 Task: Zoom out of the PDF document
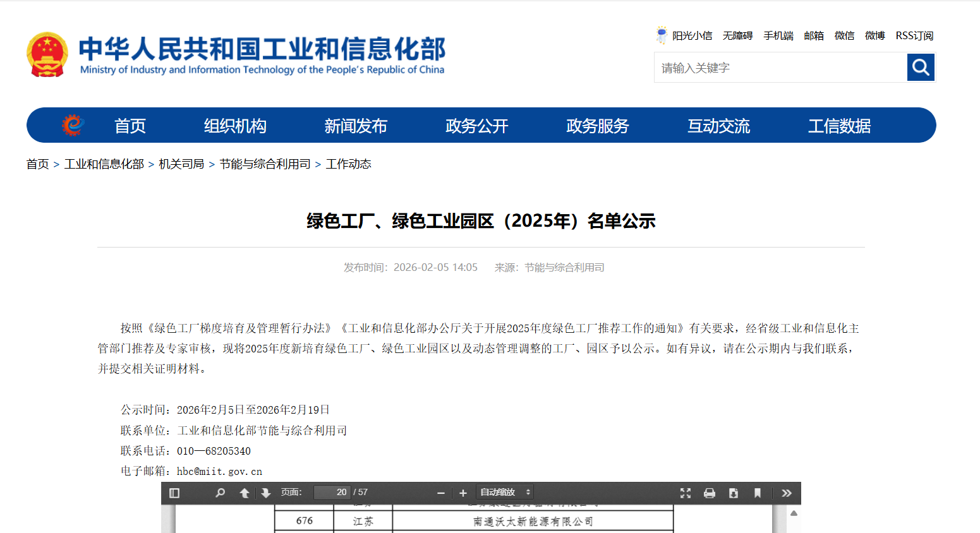pos(440,492)
